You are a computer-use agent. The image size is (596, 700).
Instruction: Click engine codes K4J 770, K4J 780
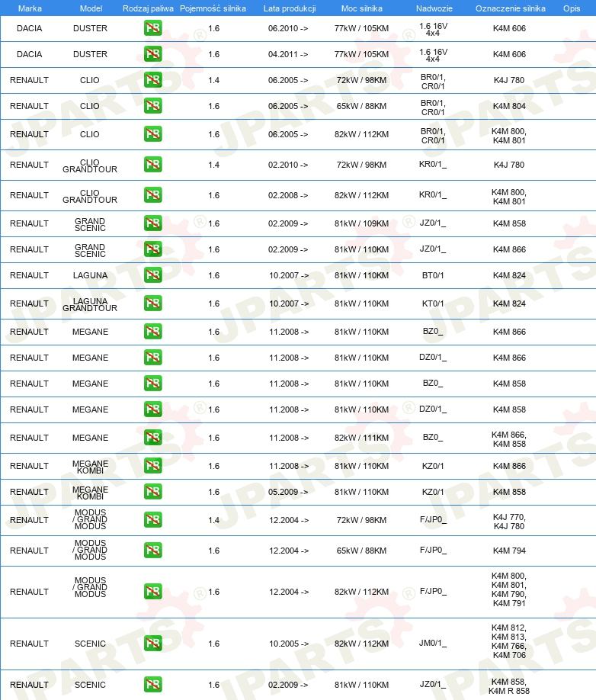(509, 522)
